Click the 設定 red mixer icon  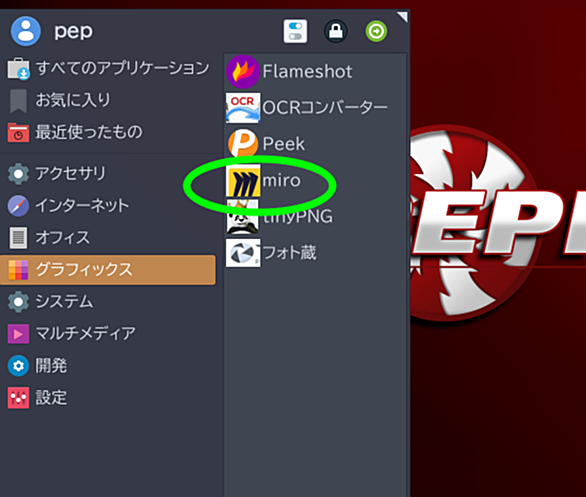pyautogui.click(x=18, y=398)
